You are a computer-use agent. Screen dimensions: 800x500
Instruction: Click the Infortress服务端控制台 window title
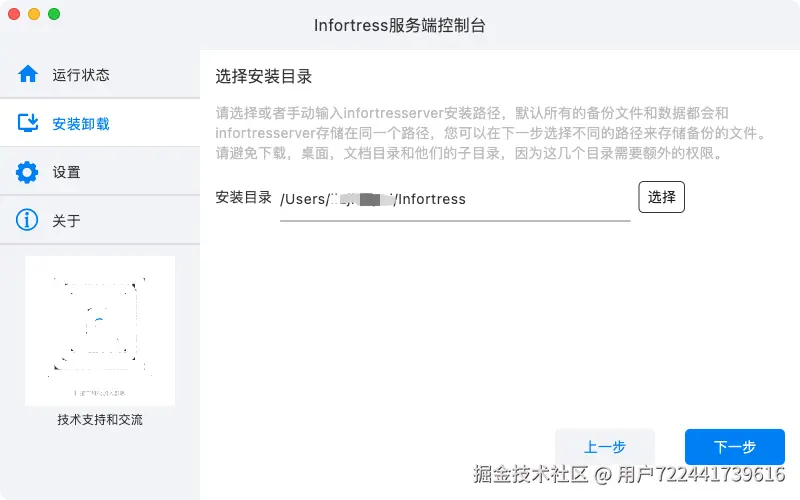tap(399, 26)
